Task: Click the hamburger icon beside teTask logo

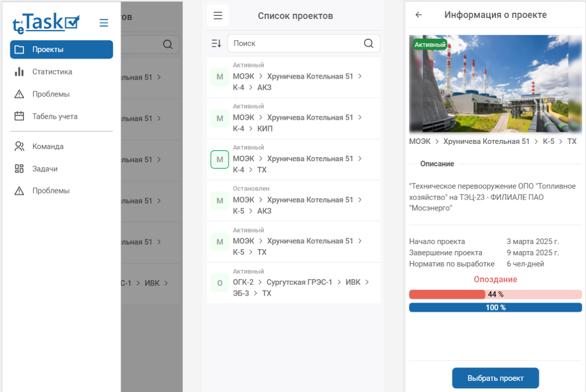Action: point(104,22)
